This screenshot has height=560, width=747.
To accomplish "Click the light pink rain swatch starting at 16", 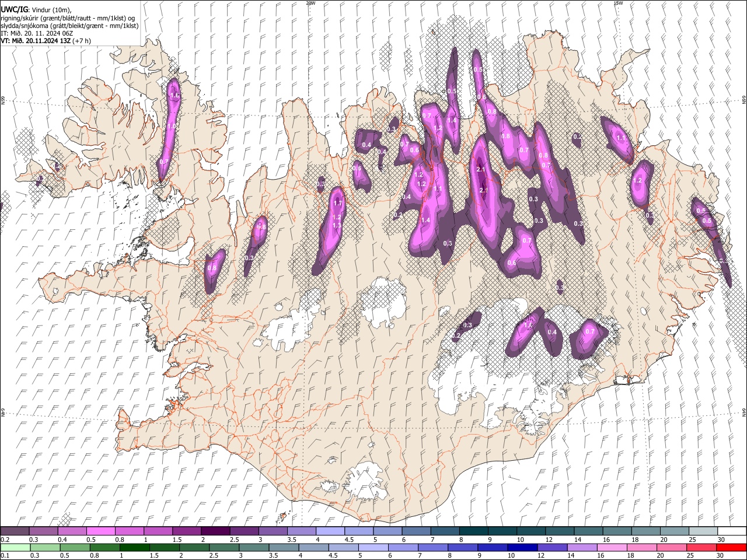I will (x=611, y=548).
